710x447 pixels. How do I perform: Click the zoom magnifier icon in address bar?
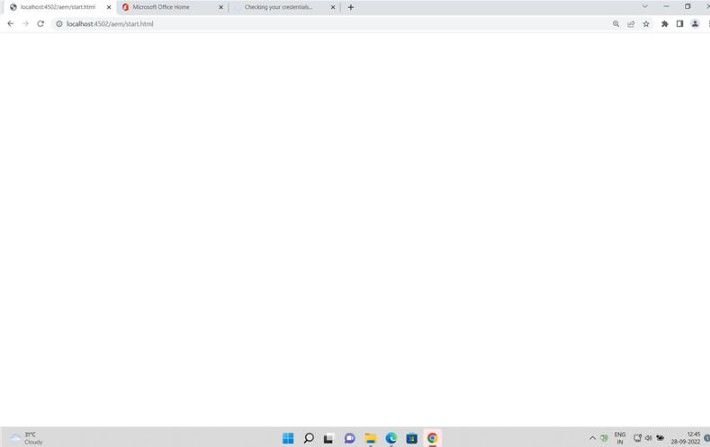coord(616,23)
